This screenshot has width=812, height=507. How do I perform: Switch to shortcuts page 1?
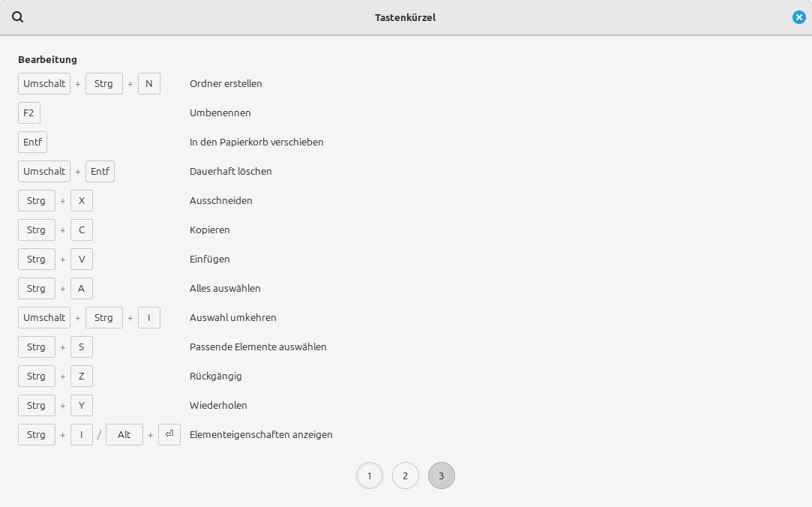(369, 475)
